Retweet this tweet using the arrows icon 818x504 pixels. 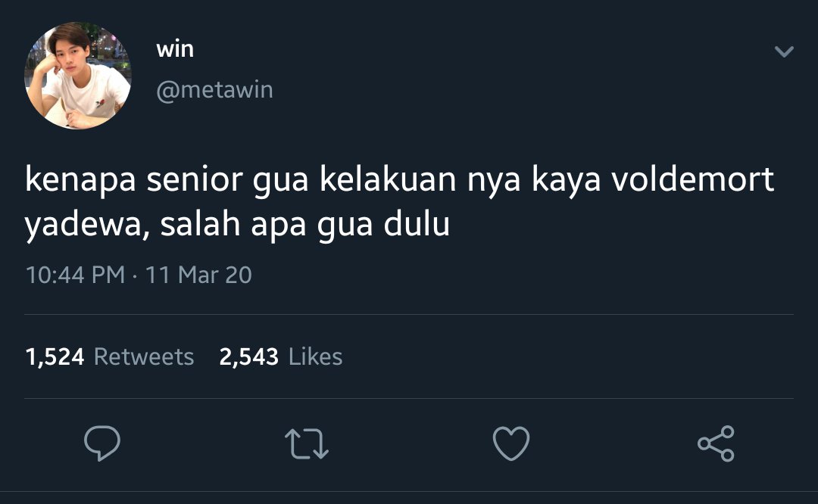click(307, 443)
